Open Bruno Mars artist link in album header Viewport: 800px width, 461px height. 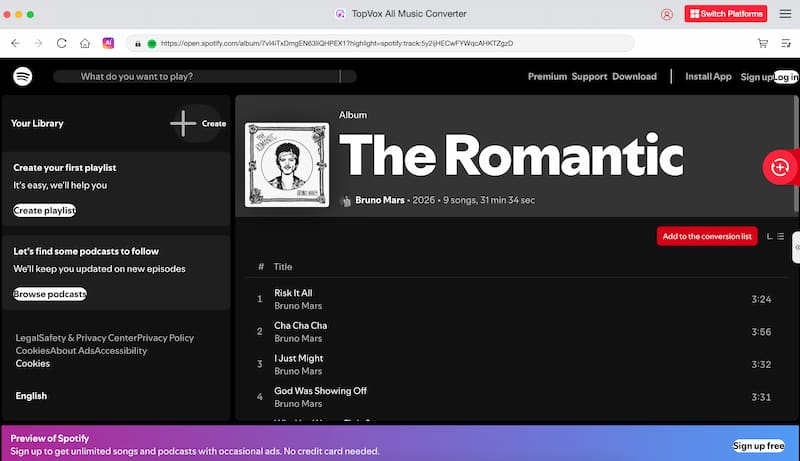(380, 200)
